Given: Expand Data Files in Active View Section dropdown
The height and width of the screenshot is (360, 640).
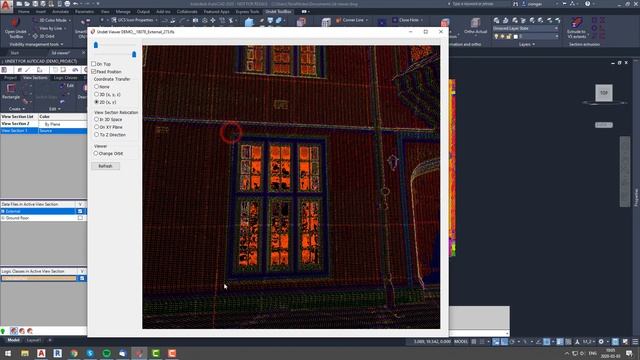Looking at the screenshot, I should pos(80,204).
